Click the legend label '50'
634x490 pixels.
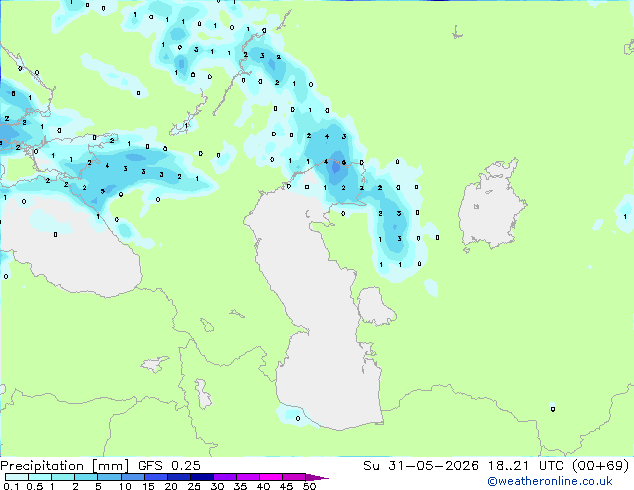pyautogui.click(x=310, y=486)
